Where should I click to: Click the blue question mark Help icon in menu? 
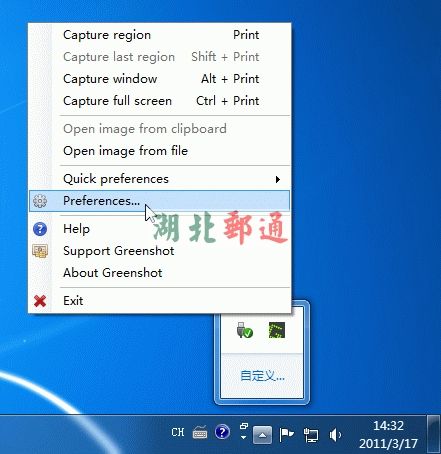pyautogui.click(x=40, y=229)
